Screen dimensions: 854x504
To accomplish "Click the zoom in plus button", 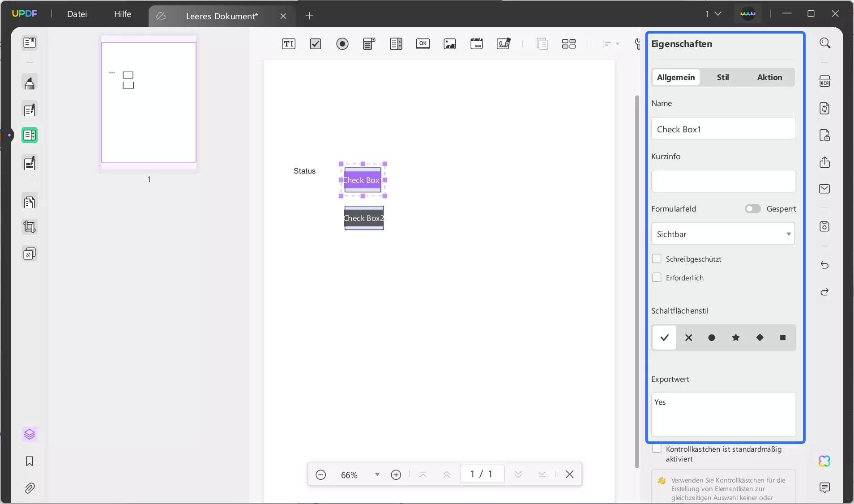I will (396, 474).
